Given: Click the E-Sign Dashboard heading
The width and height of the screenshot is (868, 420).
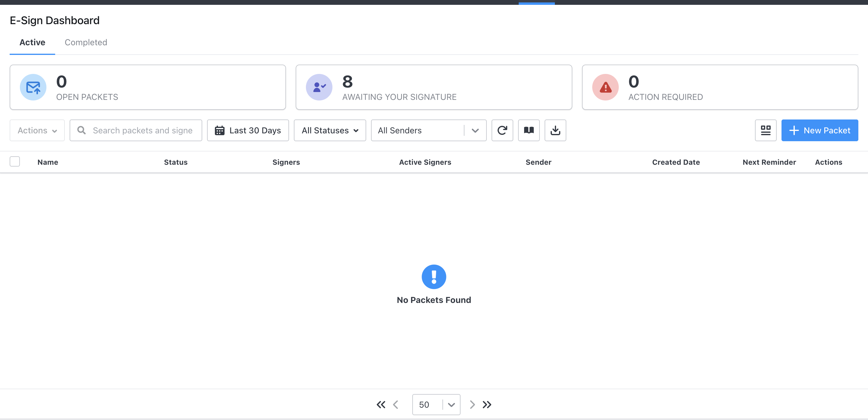Looking at the screenshot, I should 55,21.
